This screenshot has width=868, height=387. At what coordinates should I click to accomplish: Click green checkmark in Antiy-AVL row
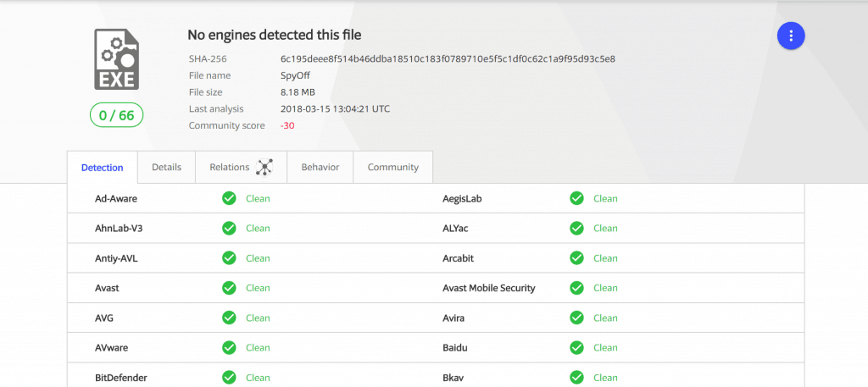229,258
